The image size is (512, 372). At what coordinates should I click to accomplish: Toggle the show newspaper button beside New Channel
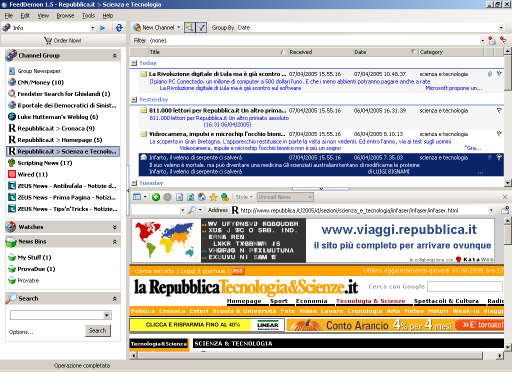(x=189, y=28)
